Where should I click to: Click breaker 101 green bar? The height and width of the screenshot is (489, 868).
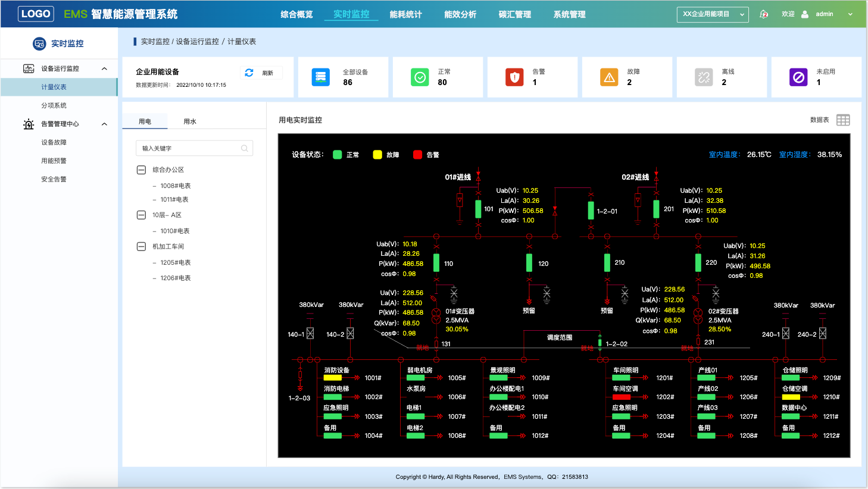[x=478, y=209]
